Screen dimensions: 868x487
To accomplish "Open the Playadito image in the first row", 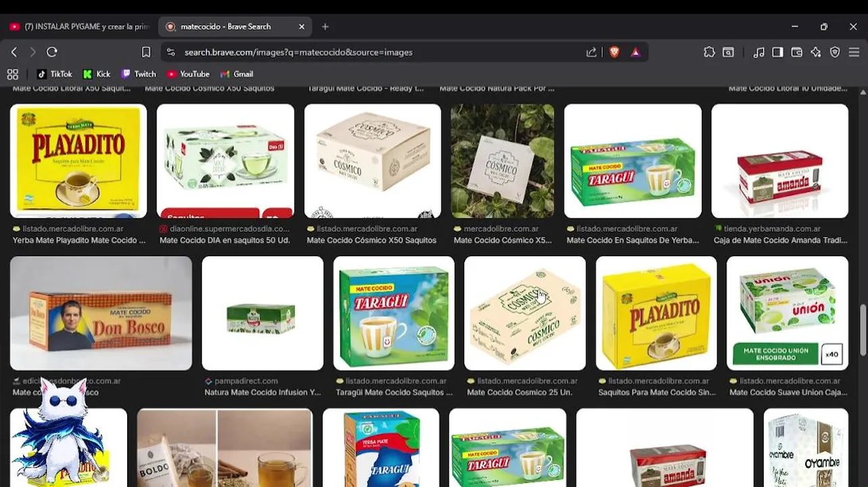I will click(x=78, y=161).
